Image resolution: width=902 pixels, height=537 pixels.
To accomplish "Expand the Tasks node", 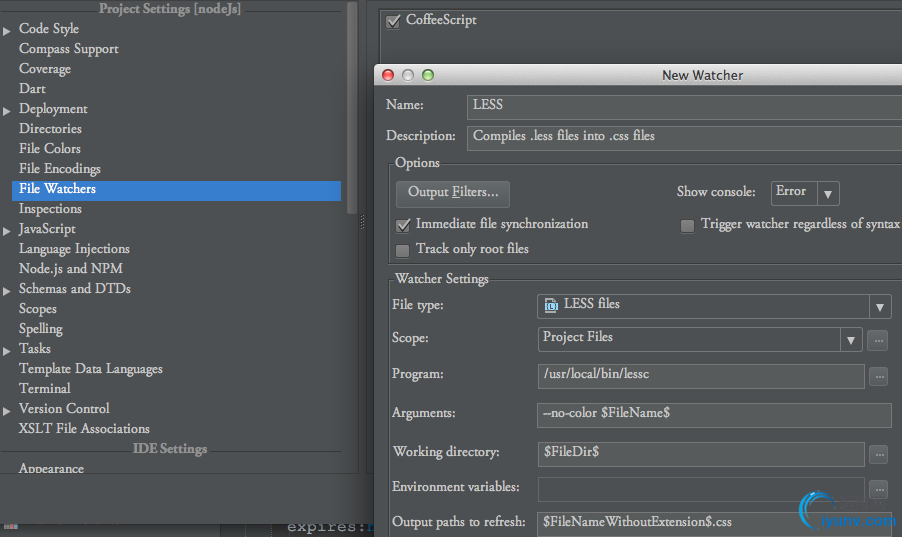I will click(x=7, y=351).
